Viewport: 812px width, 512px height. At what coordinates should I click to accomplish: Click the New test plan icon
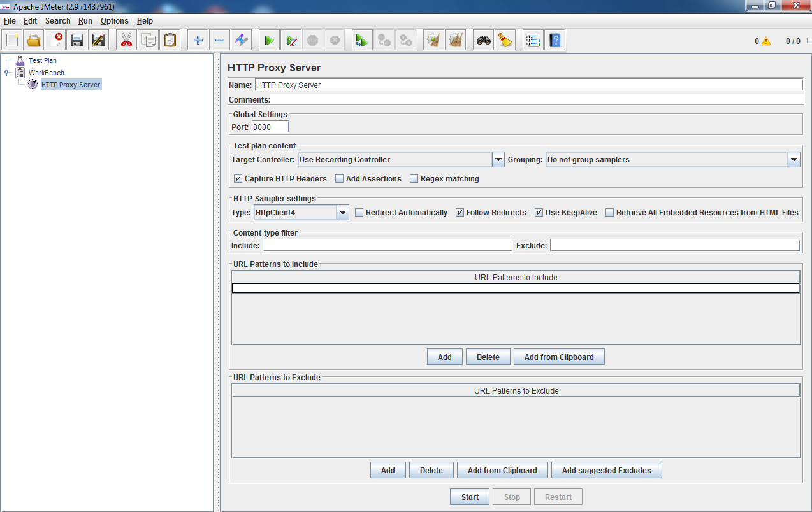(12, 41)
